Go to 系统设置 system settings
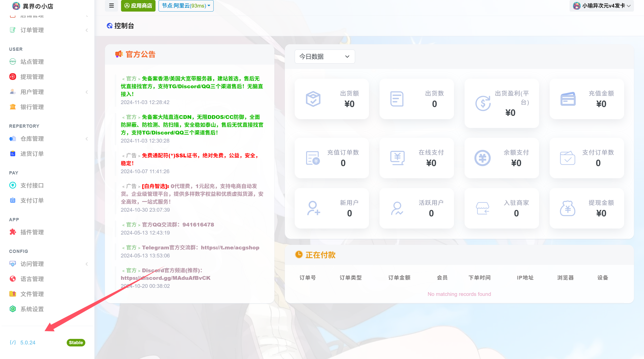The image size is (644, 359). (x=32, y=309)
